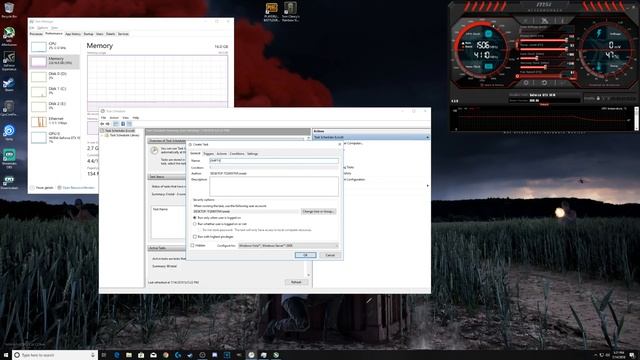Open Rainbow Six desktop icon at top
This screenshot has height=360, width=640.
click(x=290, y=12)
